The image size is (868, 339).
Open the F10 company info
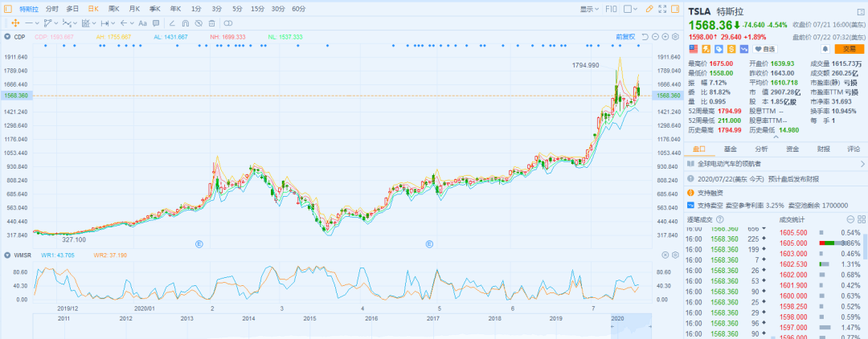click(611, 9)
